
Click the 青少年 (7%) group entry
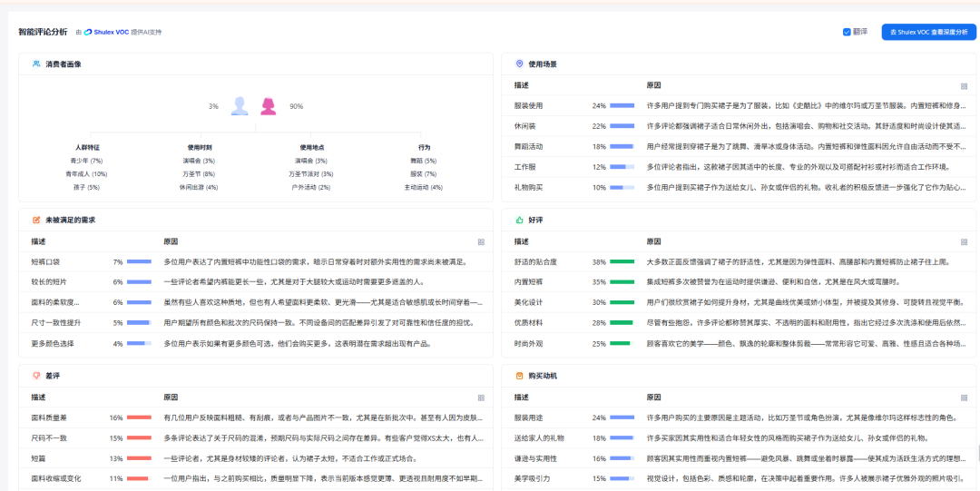pos(87,161)
